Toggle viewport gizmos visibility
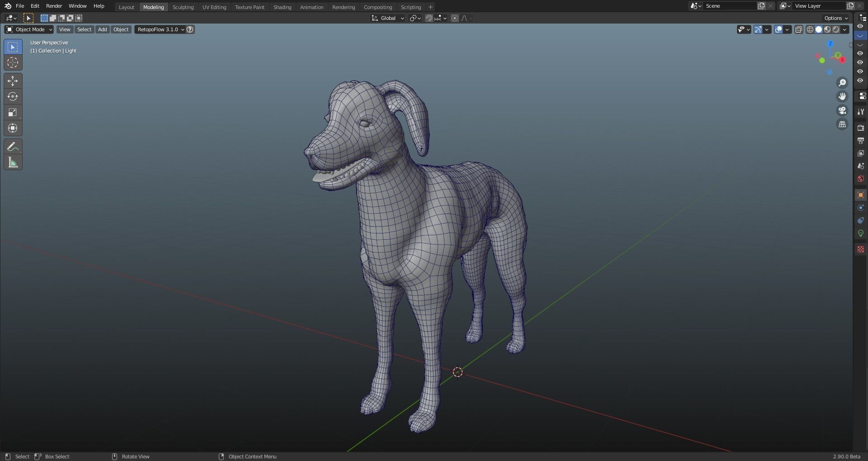Viewport: 868px width, 461px height. tap(759, 29)
